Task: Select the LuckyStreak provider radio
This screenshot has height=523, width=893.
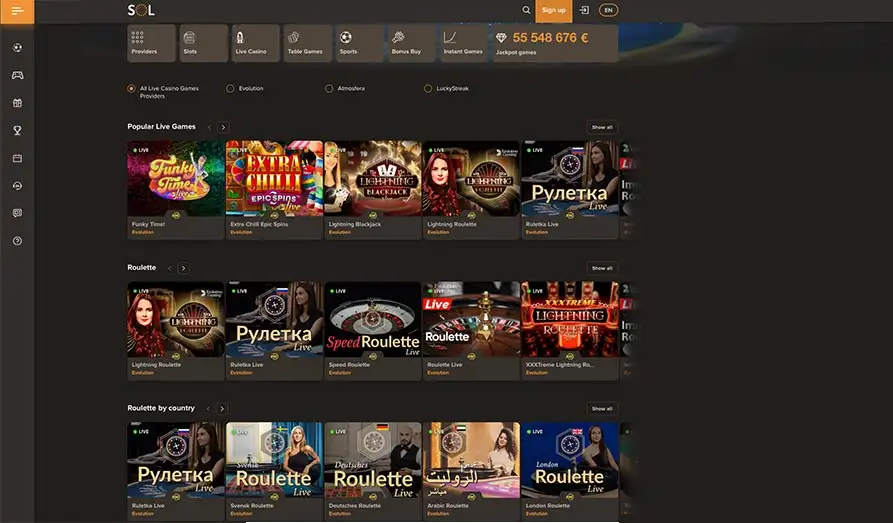Action: (x=428, y=88)
